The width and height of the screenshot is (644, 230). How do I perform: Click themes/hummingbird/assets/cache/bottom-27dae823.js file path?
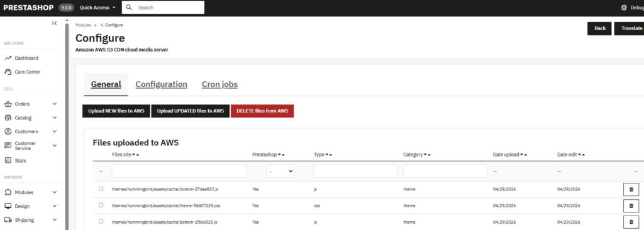pyautogui.click(x=165, y=189)
